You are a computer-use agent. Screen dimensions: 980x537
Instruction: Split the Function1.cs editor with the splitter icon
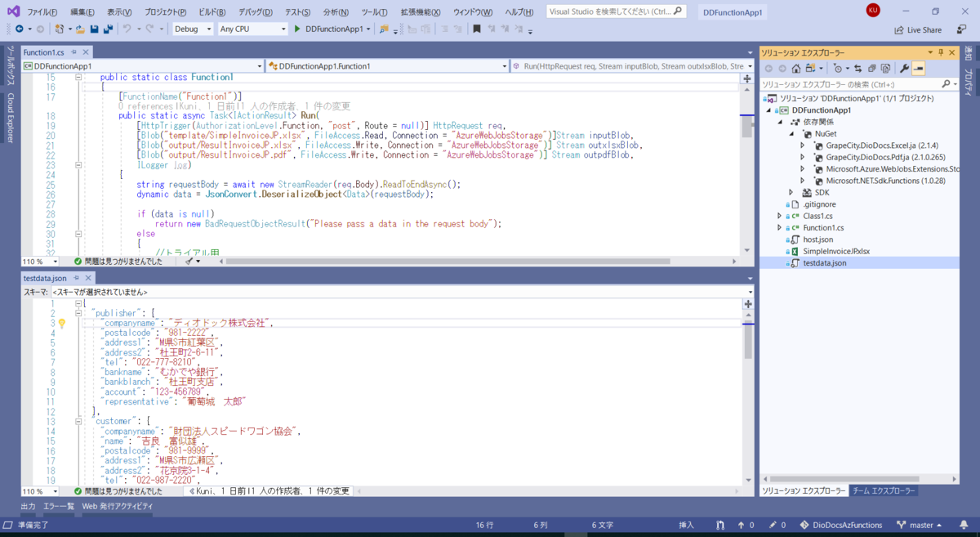click(746, 78)
